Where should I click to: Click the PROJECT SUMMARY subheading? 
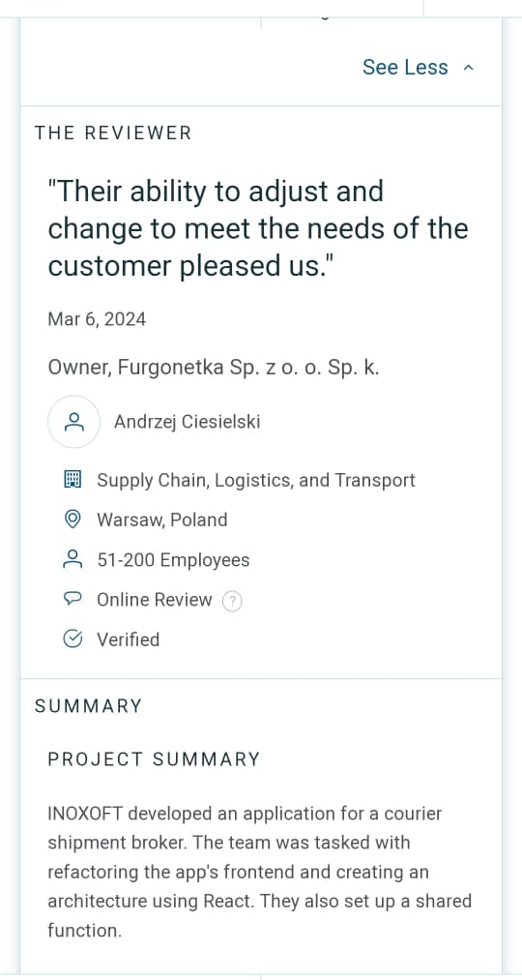point(155,759)
